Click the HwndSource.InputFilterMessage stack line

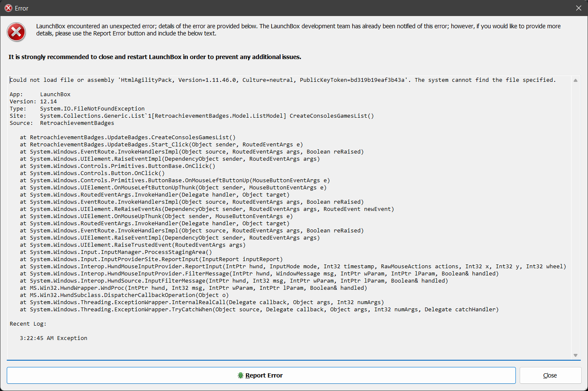pos(234,280)
